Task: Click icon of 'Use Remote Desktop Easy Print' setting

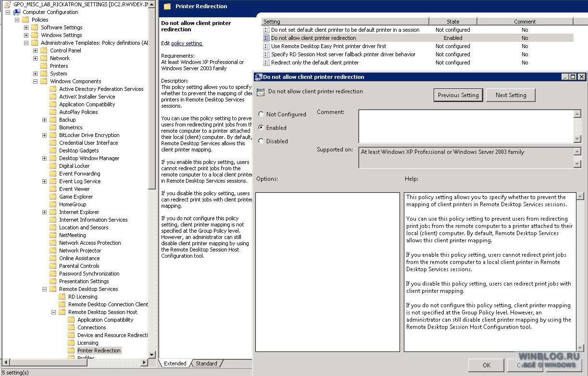Action: click(x=266, y=46)
